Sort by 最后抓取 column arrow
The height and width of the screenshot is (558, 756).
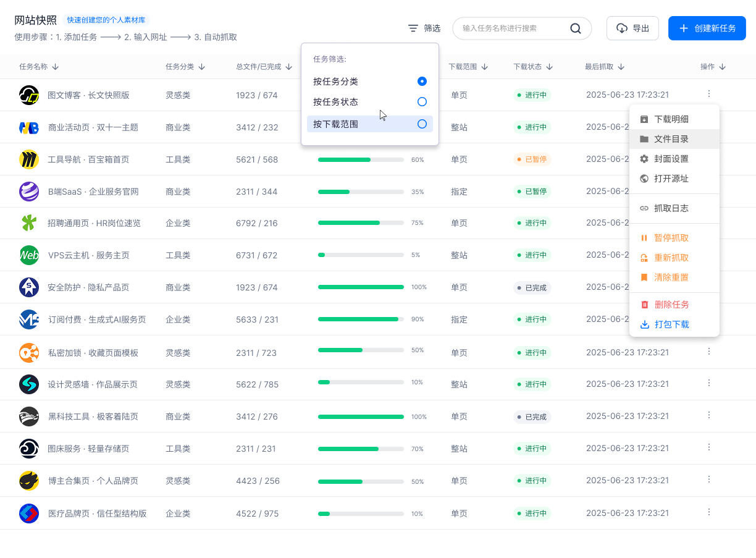tap(621, 67)
